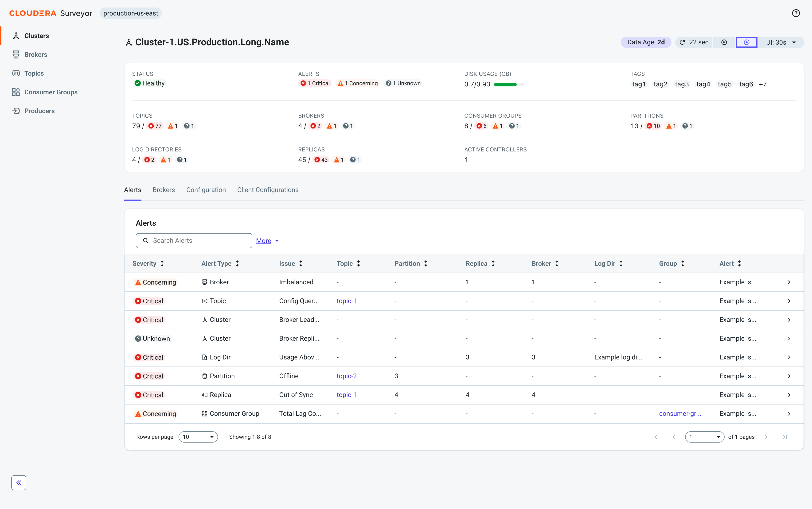
Task: Open the topic-2 link
Action: point(347,376)
